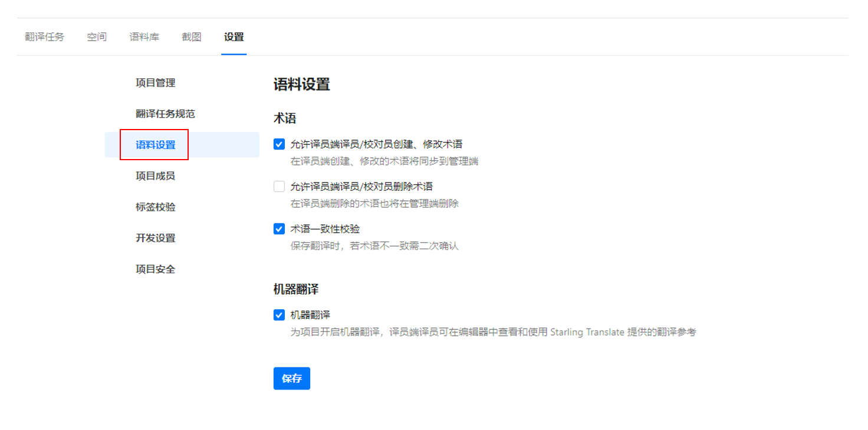The width and height of the screenshot is (868, 430).
Task: Enable the 允许删除术语 checkbox
Action: 280,187
